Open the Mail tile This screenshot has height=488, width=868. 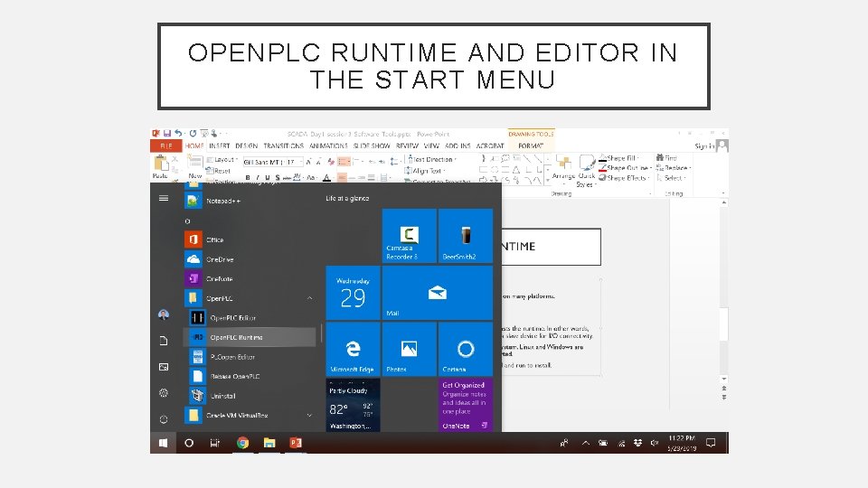click(438, 293)
